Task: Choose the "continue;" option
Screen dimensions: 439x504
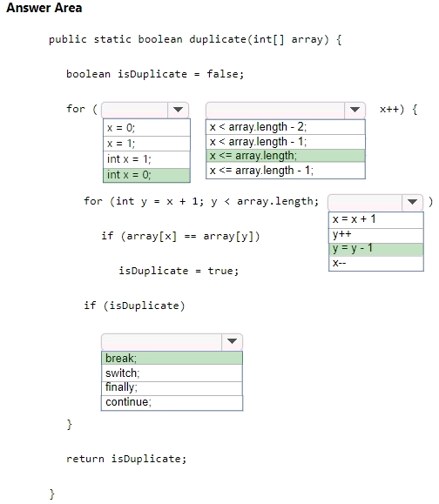Action: [x=172, y=403]
